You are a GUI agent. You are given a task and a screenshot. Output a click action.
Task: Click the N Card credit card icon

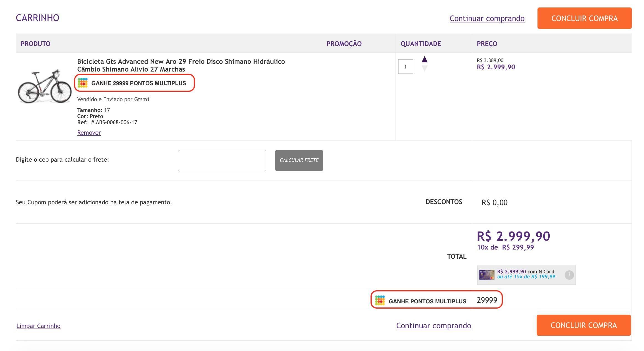[x=487, y=275]
